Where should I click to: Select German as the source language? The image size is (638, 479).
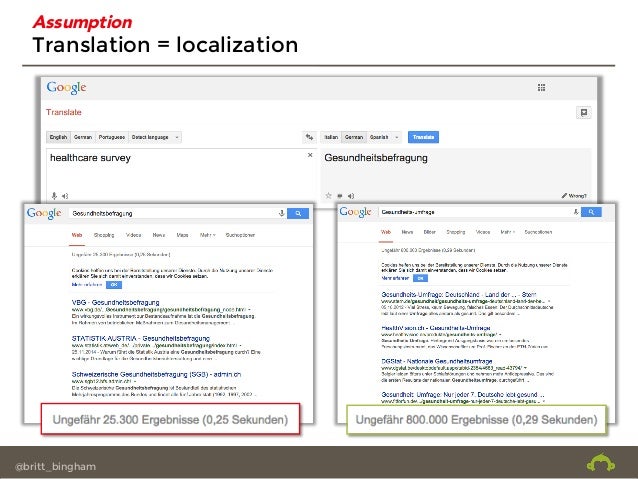point(83,137)
